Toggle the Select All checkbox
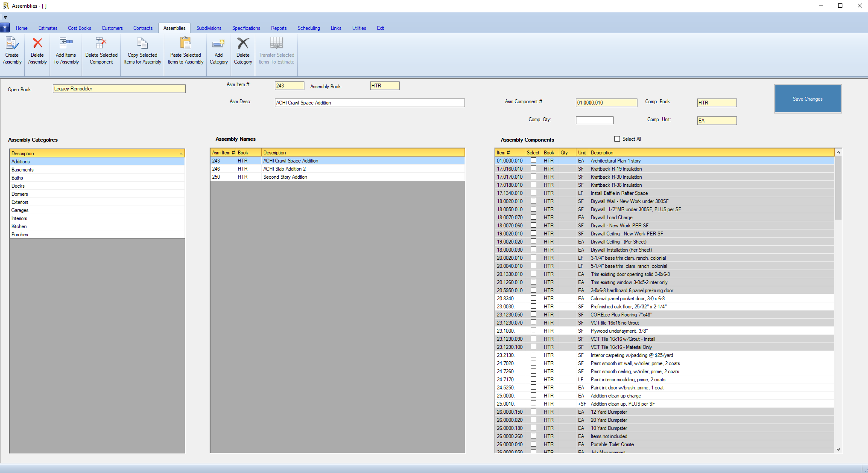868x473 pixels. (x=617, y=139)
